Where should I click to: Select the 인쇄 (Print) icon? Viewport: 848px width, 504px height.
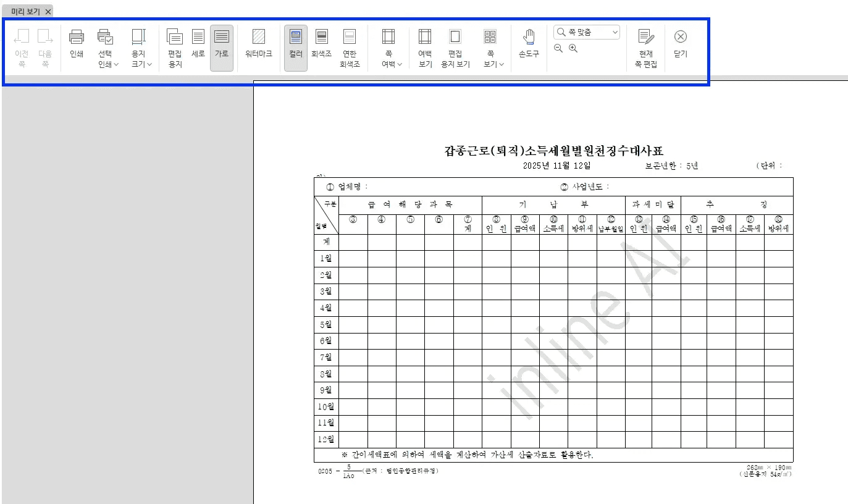(x=75, y=46)
